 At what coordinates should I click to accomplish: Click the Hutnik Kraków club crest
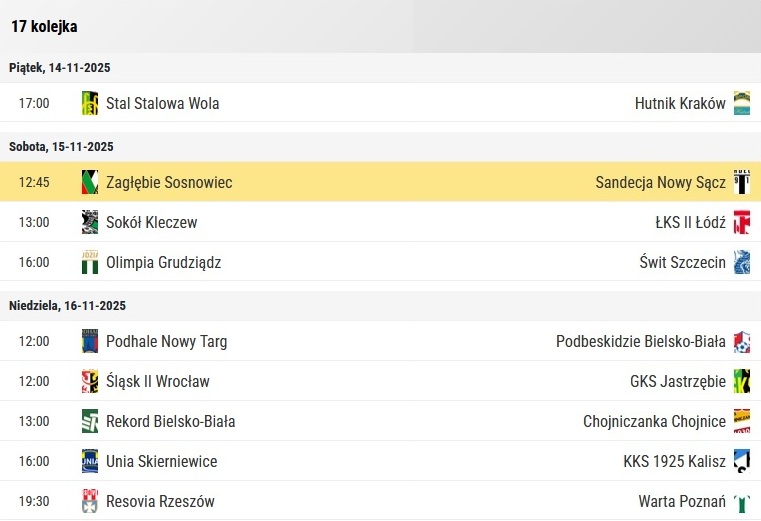(x=741, y=103)
